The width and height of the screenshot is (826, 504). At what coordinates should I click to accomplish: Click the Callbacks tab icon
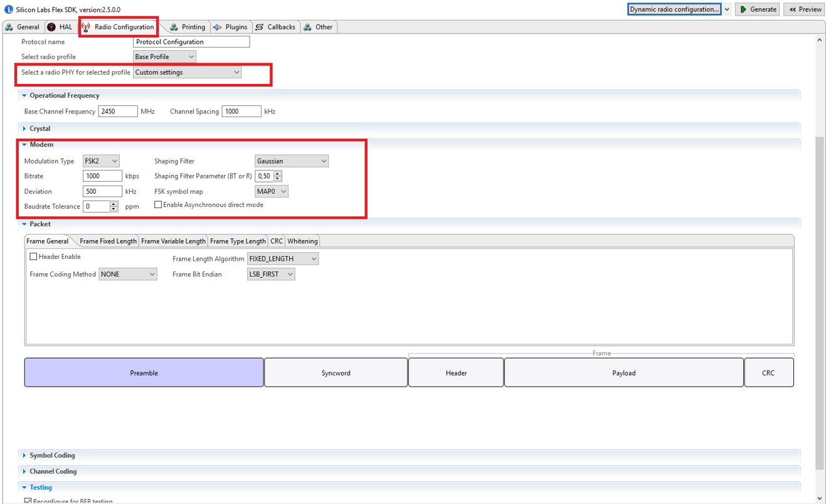pos(259,27)
